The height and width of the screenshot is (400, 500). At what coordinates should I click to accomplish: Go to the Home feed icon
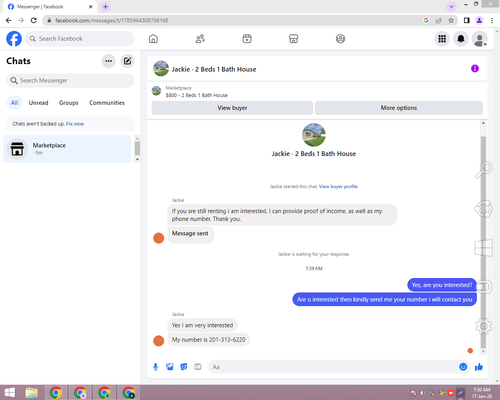153,39
